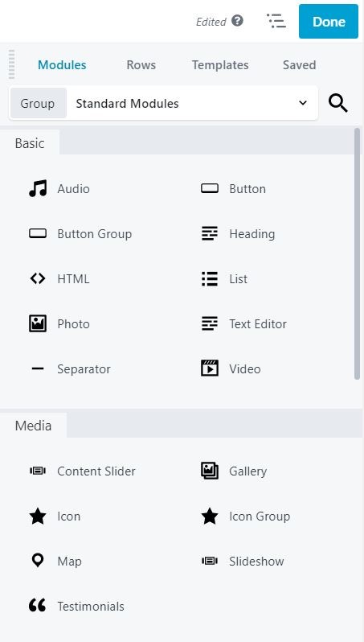Open the Saved tab
This screenshot has width=364, height=642.
(x=300, y=65)
